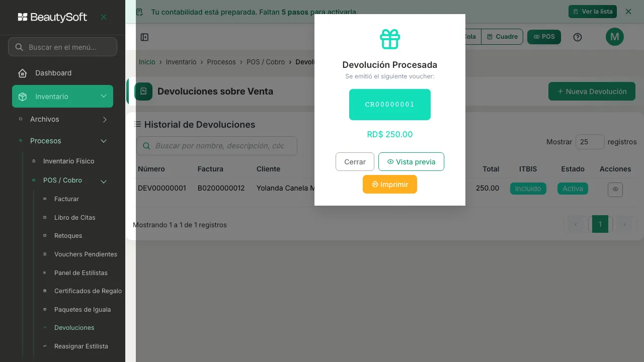Click Nueva Devolución button
The height and width of the screenshot is (362, 644).
pyautogui.click(x=592, y=92)
